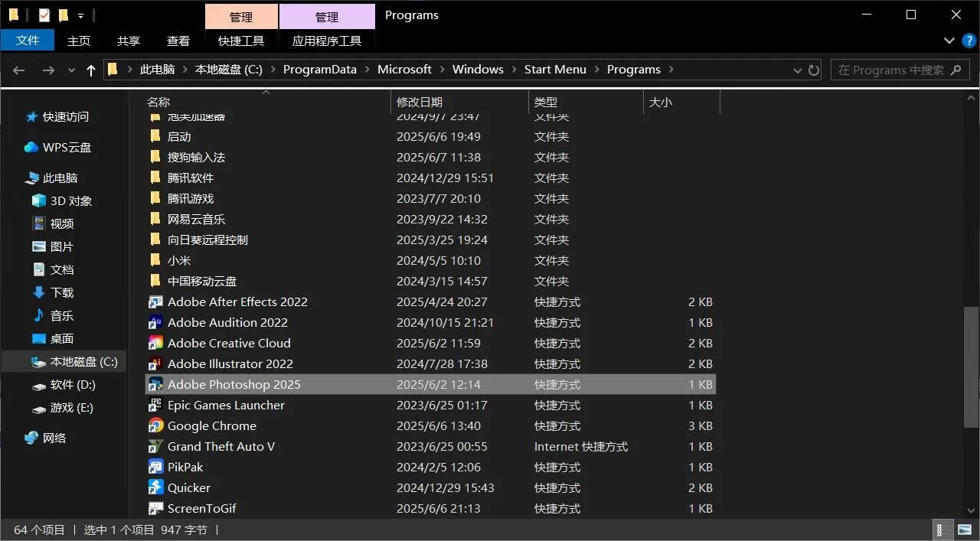Expand the address bar history dropdown

click(x=798, y=70)
